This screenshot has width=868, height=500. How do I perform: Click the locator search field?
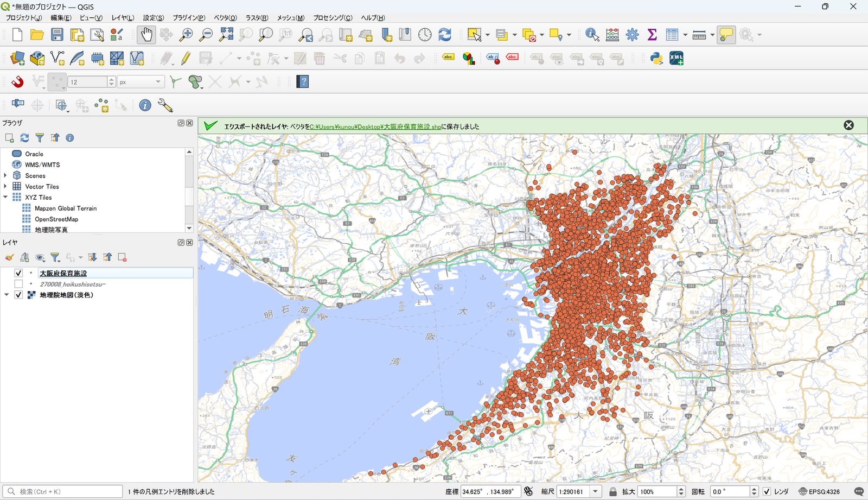pyautogui.click(x=63, y=492)
